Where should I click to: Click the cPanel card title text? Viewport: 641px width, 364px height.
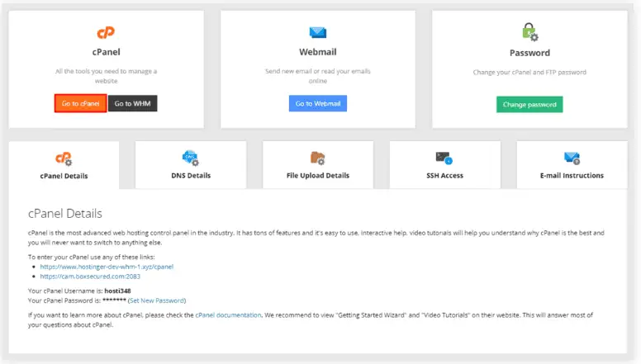(106, 52)
